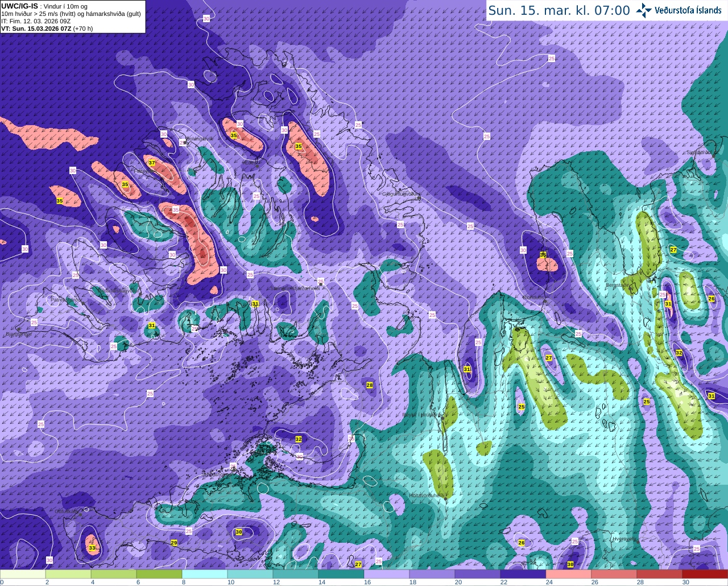This screenshot has width=728, height=586.
Task: Click the Stykkishólmur station label
Action: [x=217, y=474]
